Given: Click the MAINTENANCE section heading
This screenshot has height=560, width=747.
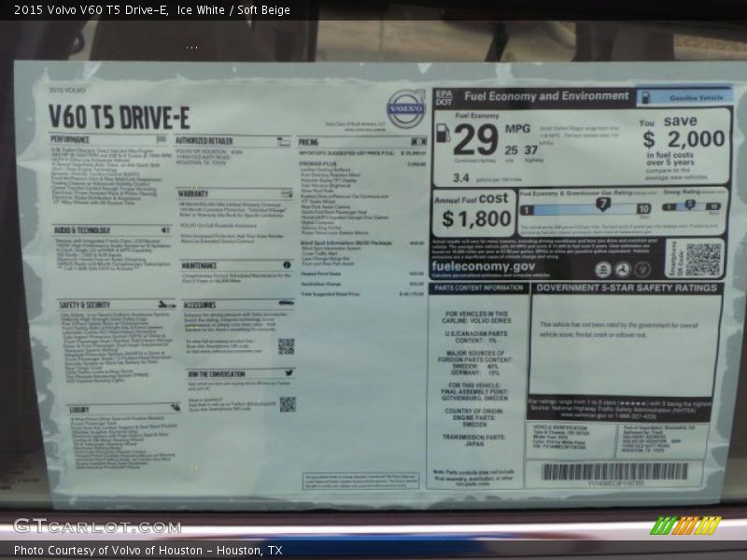Looking at the screenshot, I should tap(199, 265).
